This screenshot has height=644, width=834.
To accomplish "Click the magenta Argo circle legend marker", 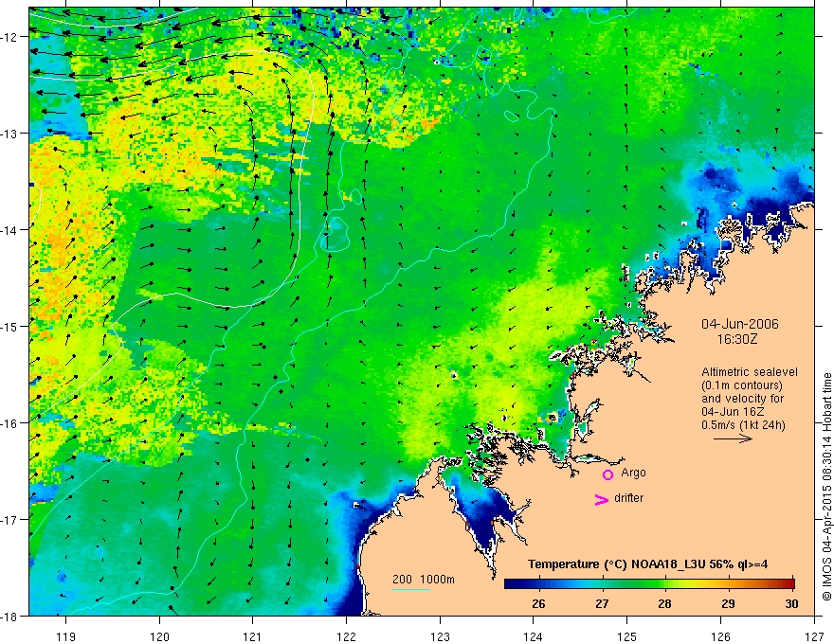I will [607, 474].
